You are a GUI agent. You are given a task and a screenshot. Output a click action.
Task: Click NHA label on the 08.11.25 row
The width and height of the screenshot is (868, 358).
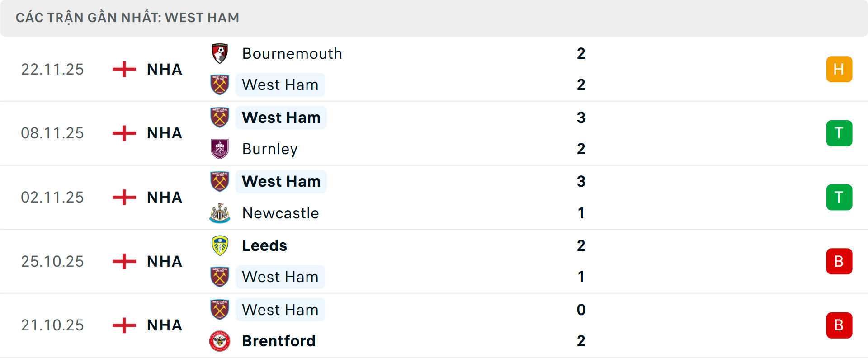[164, 133]
